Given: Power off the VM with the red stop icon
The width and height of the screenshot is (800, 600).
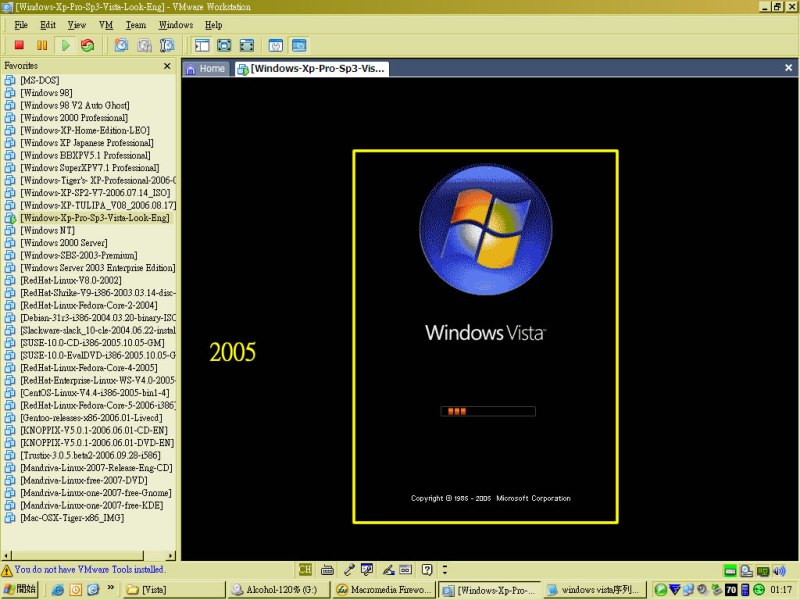Looking at the screenshot, I should click(19, 45).
